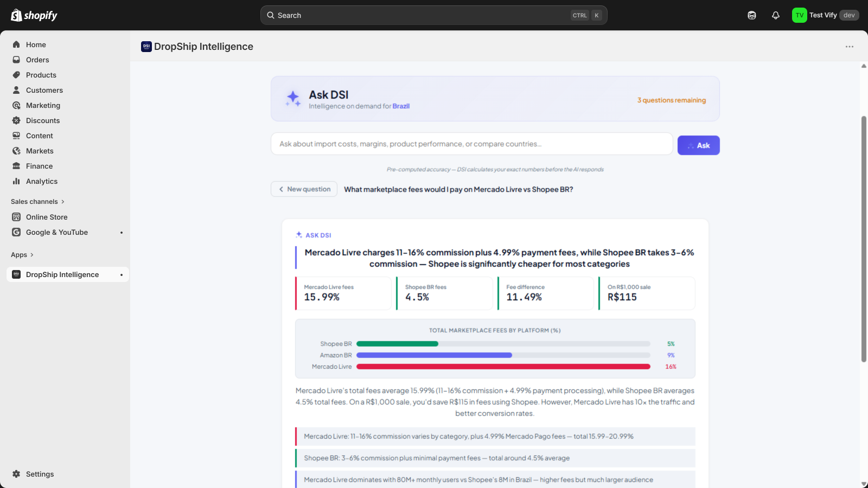Click the Shopify logo

34,15
